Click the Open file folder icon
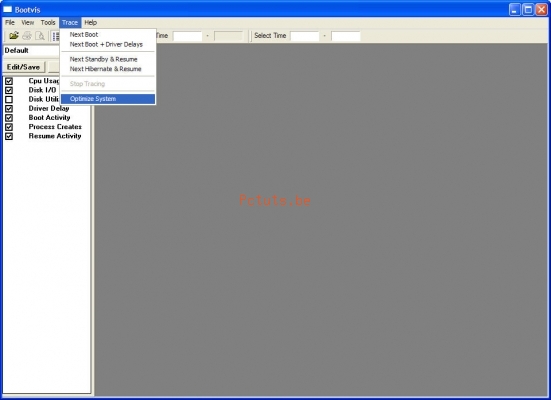 pos(14,36)
